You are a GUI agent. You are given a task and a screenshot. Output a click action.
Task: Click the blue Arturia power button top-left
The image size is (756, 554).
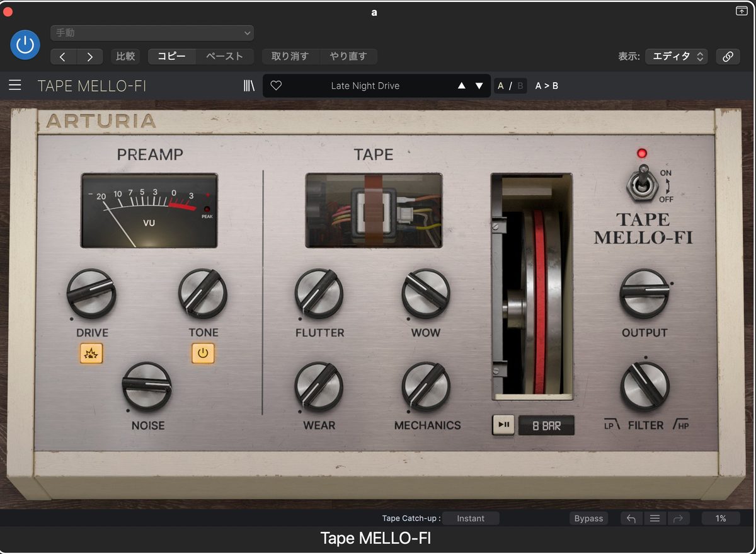[x=25, y=45]
